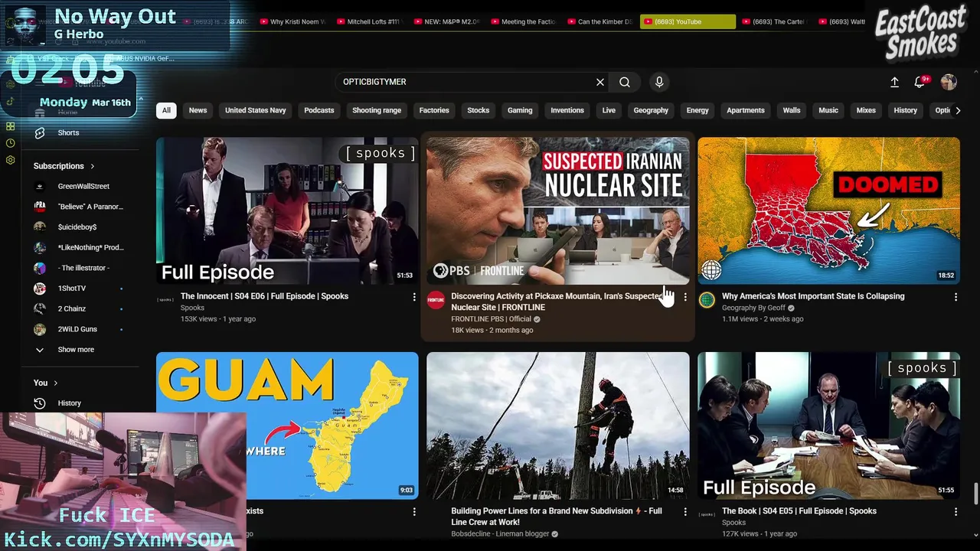Expand the You section chevron

(55, 383)
